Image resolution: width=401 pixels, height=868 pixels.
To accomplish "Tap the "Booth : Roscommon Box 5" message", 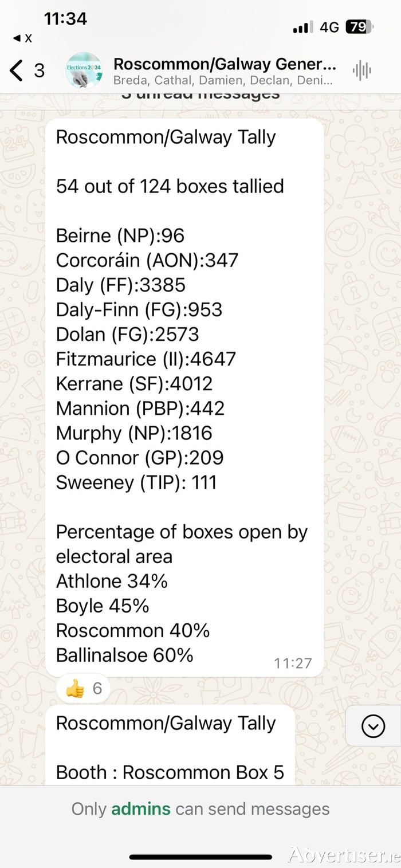I will pos(170,772).
